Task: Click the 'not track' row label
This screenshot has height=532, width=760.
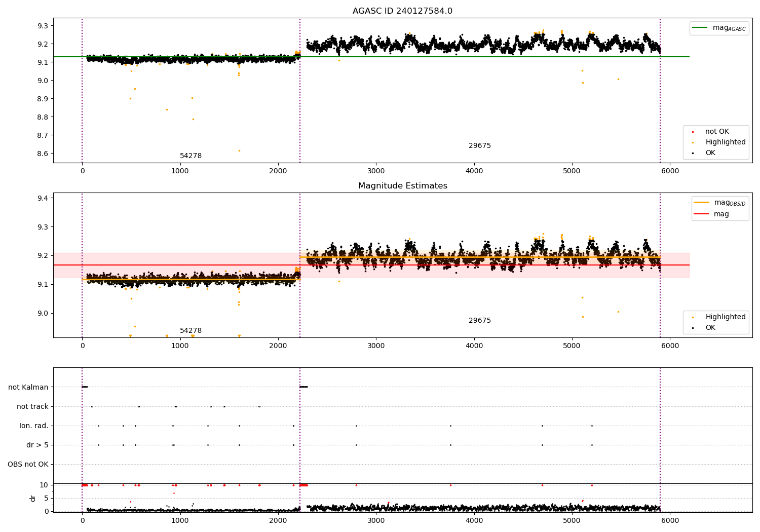Action: tap(32, 406)
